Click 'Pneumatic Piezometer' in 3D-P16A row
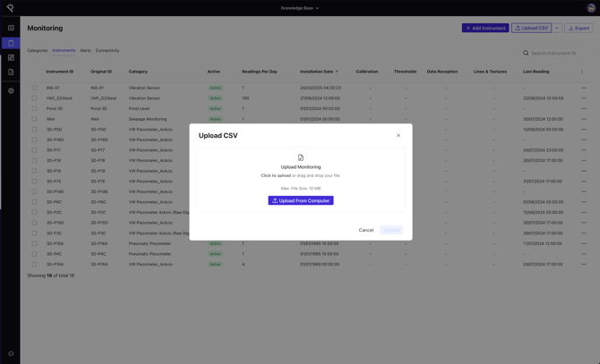600x364 pixels. coord(150,243)
